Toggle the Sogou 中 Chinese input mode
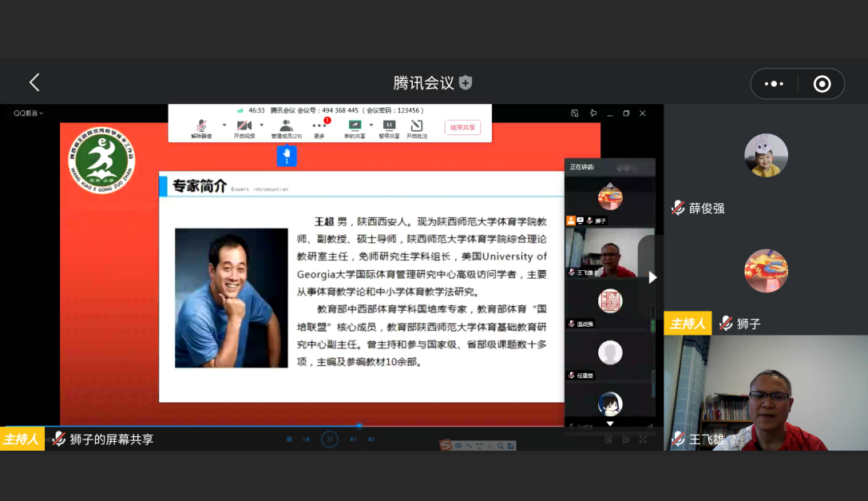 tap(459, 446)
